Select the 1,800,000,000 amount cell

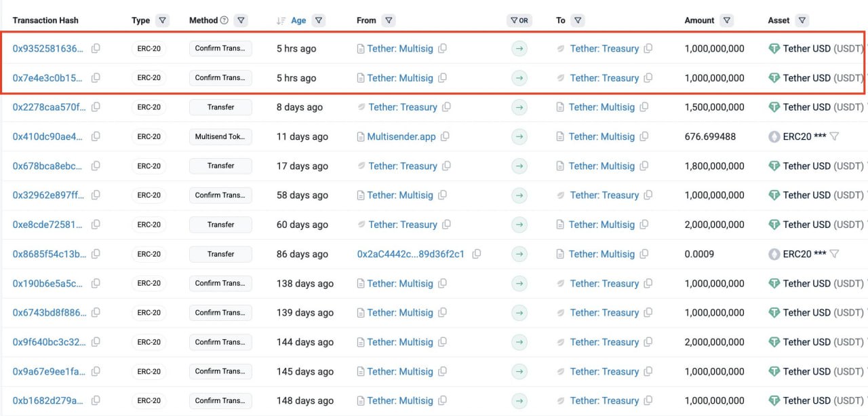[714, 166]
